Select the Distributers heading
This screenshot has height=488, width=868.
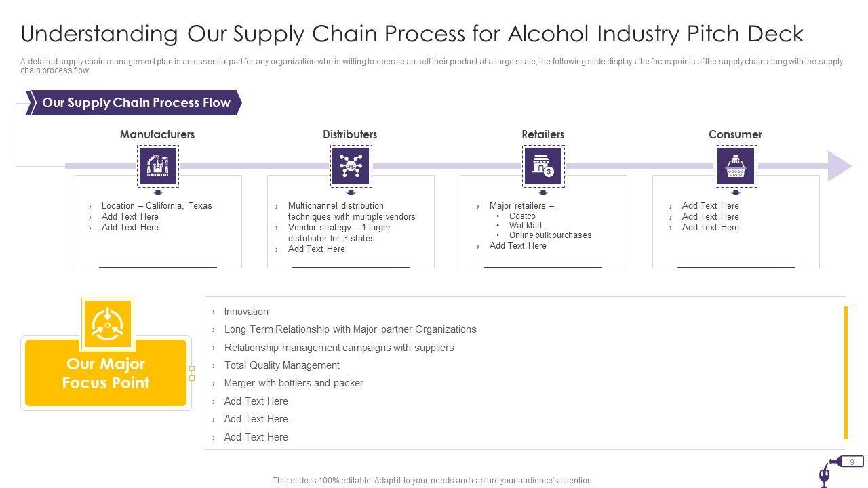point(350,134)
